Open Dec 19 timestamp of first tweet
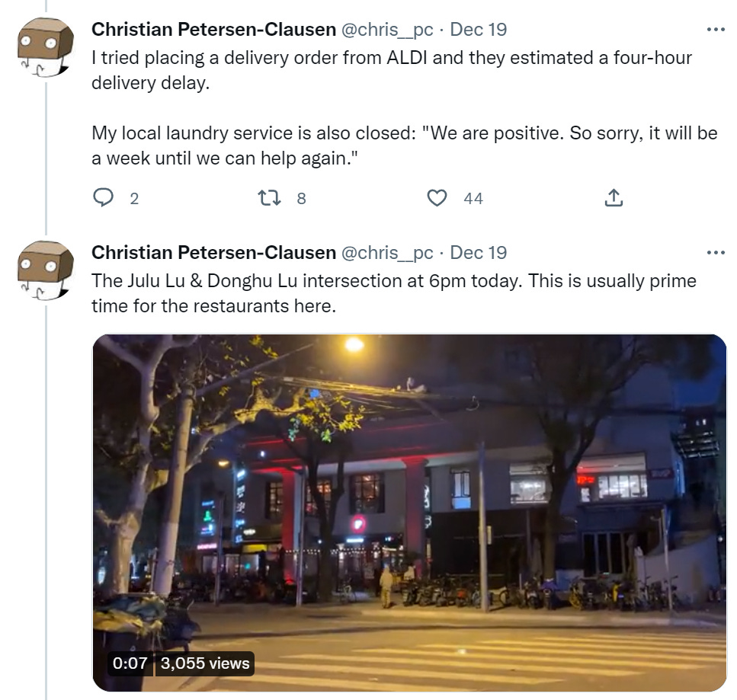The image size is (737, 700). tap(479, 30)
